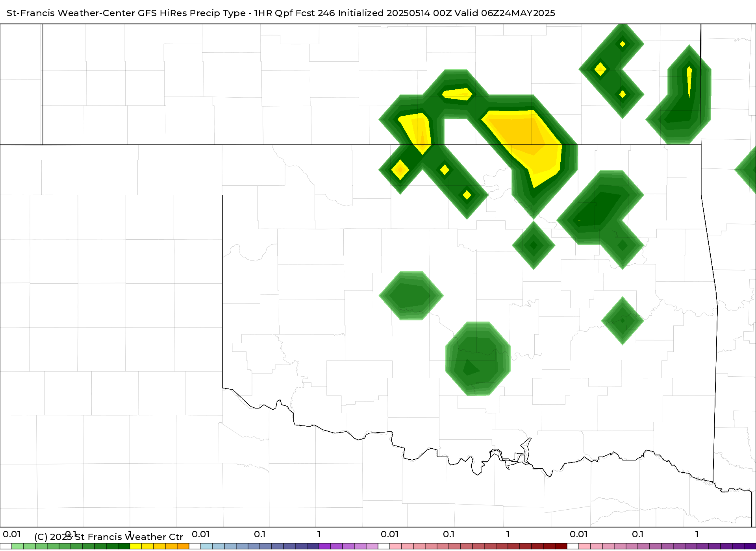Click the 0.1 label above the pink-purple scale
756x551 pixels.
coord(638,534)
